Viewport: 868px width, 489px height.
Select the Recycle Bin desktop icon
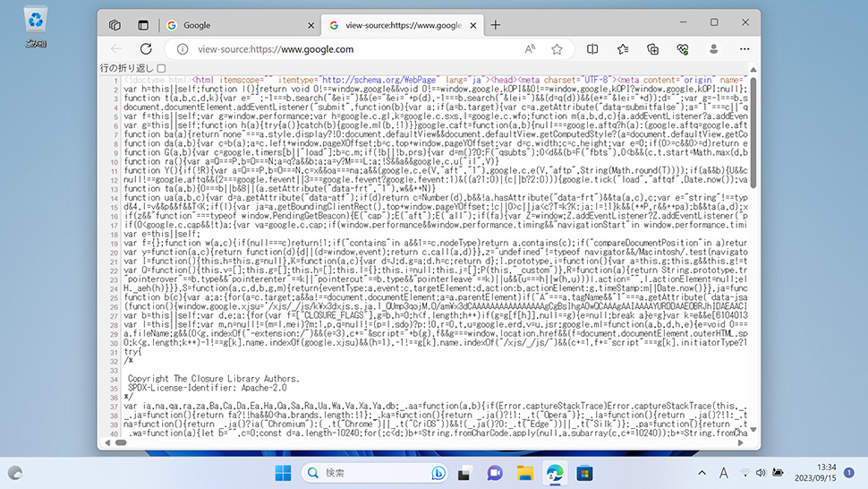36,27
